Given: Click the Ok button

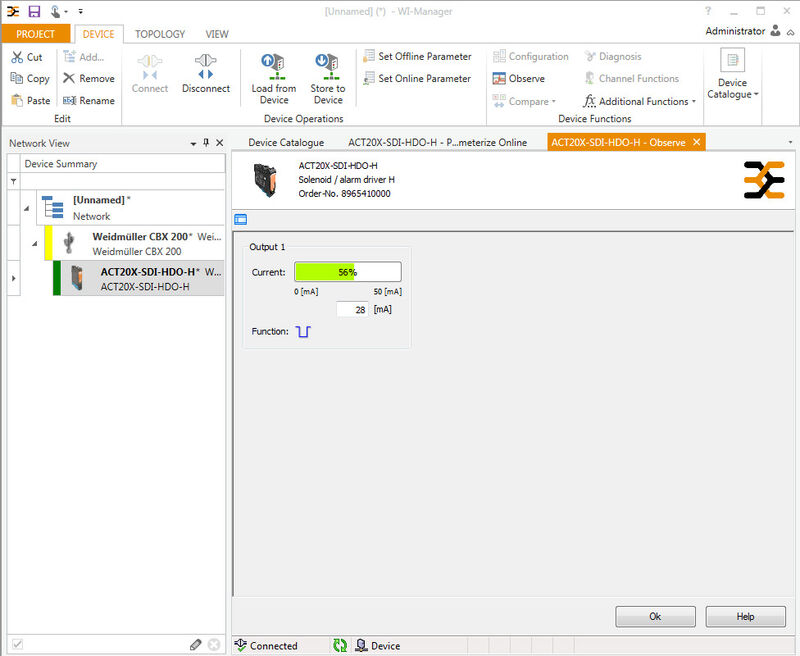Looking at the screenshot, I should pyautogui.click(x=655, y=617).
